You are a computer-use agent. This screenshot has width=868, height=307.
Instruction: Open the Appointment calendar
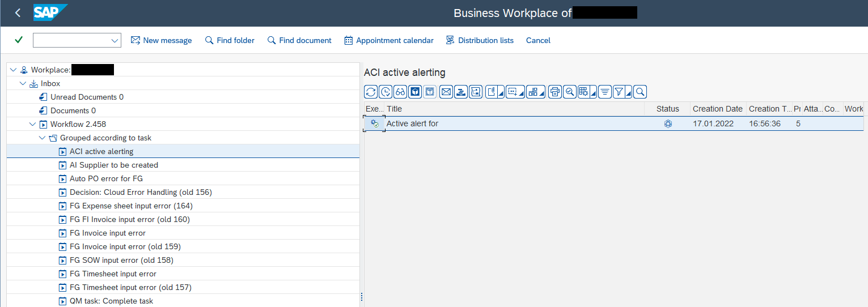(389, 40)
